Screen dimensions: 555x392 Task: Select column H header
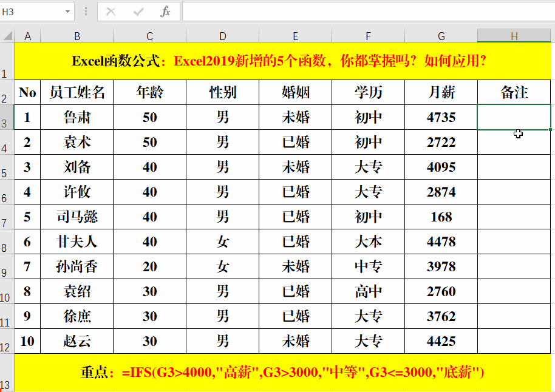point(514,36)
